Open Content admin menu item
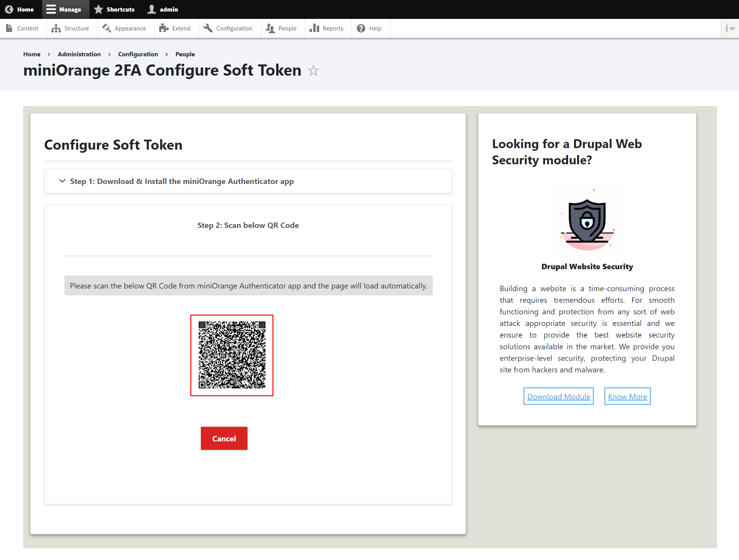The height and width of the screenshot is (560, 739). tap(23, 28)
